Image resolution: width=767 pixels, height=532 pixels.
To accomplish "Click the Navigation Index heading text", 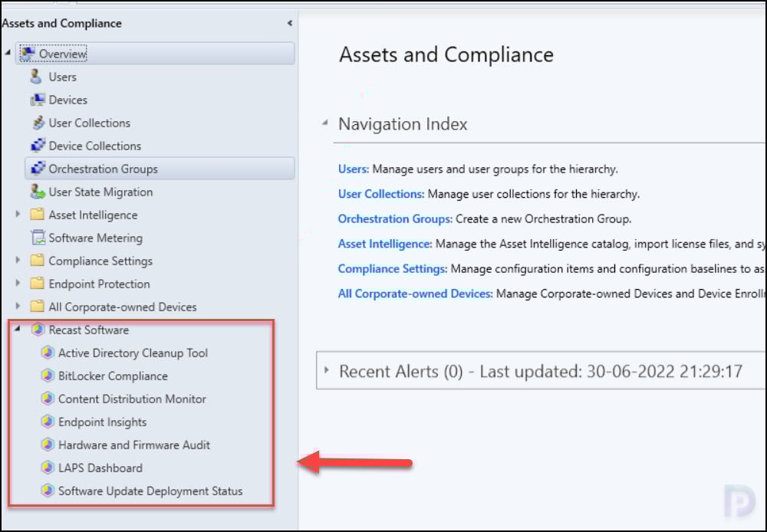I will pyautogui.click(x=403, y=124).
